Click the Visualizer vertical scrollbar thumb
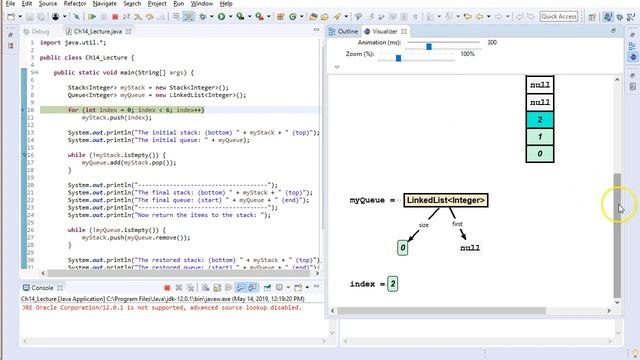This screenshot has height=360, width=640. click(617, 236)
